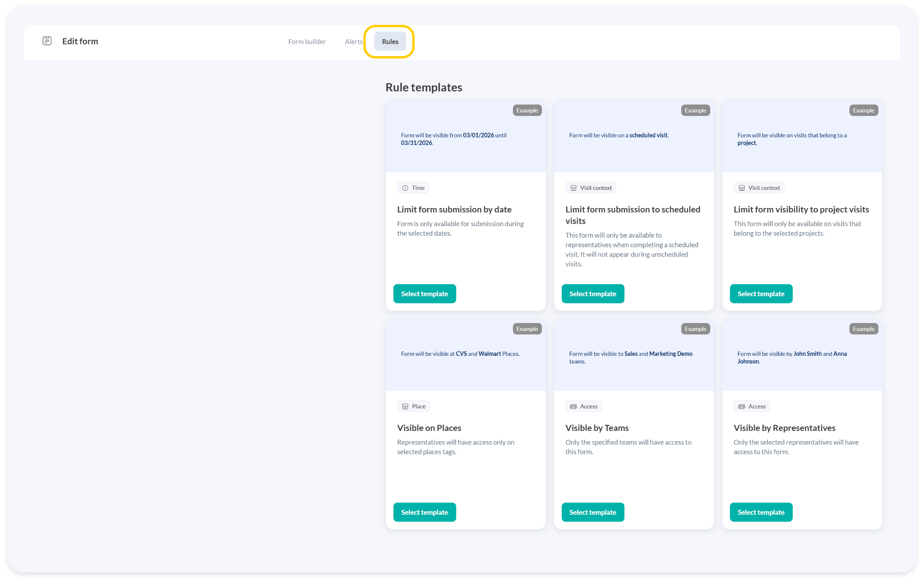Select the Rules tab
Screen dimensions: 924x582
pos(390,41)
